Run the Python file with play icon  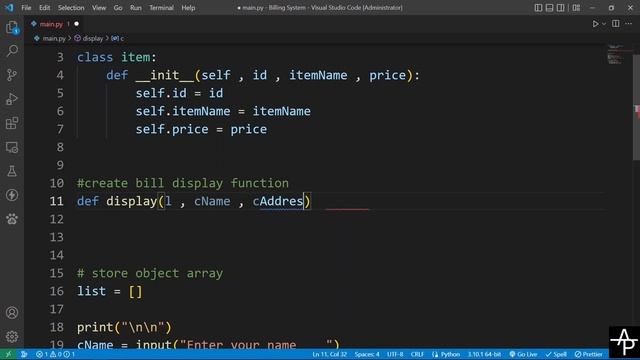tap(596, 24)
